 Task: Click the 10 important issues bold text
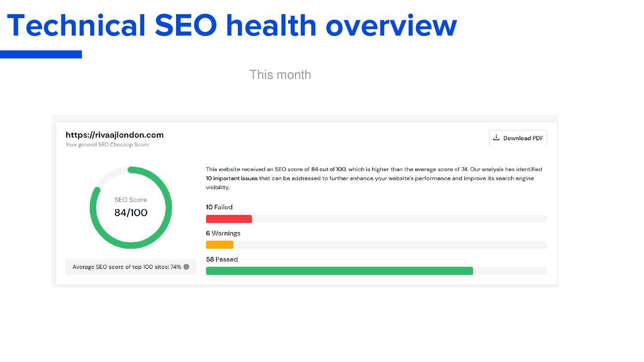click(x=232, y=178)
